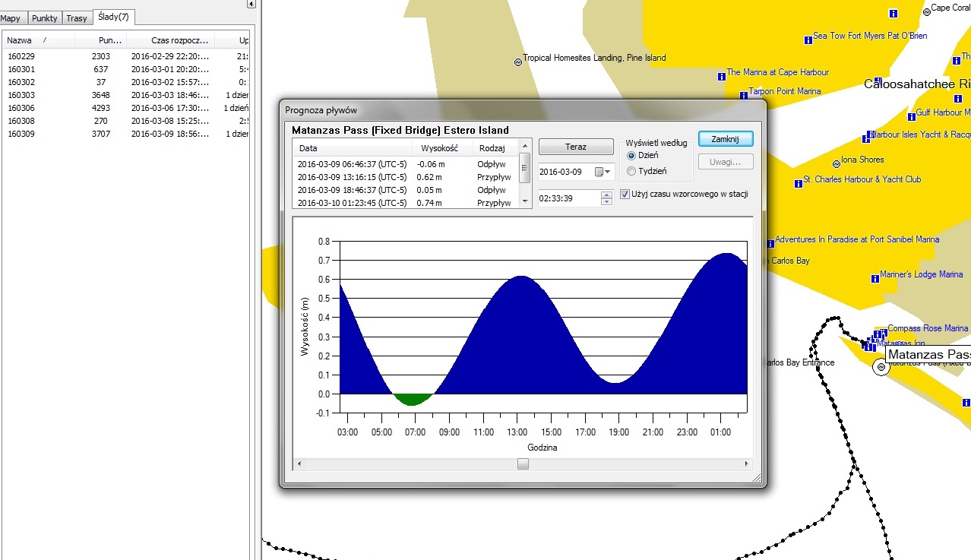This screenshot has width=971, height=560.
Task: Click the chart's horizontal scrollbar thumb
Action: point(523,464)
